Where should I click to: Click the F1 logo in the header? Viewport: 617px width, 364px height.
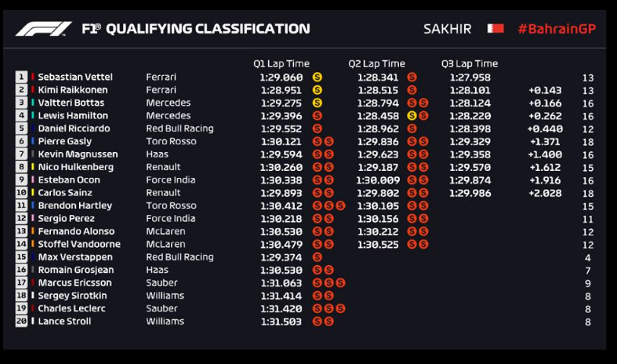44,29
